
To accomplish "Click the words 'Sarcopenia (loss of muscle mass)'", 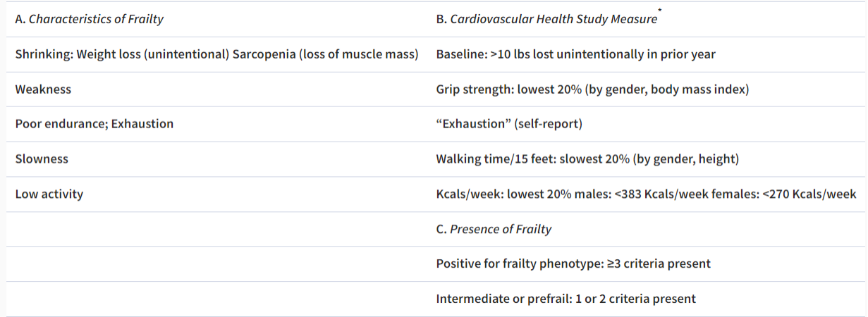I will (x=325, y=54).
